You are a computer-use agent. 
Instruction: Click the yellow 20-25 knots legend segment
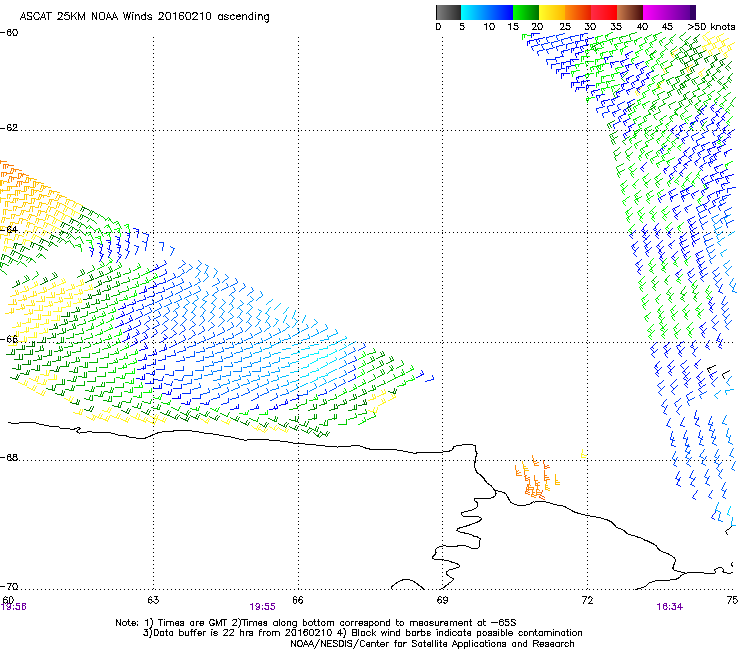[552, 12]
